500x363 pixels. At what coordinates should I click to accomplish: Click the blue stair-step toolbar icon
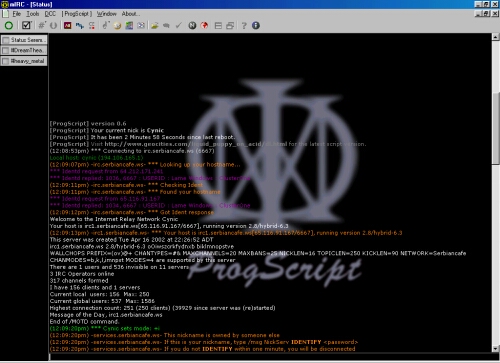point(80,25)
